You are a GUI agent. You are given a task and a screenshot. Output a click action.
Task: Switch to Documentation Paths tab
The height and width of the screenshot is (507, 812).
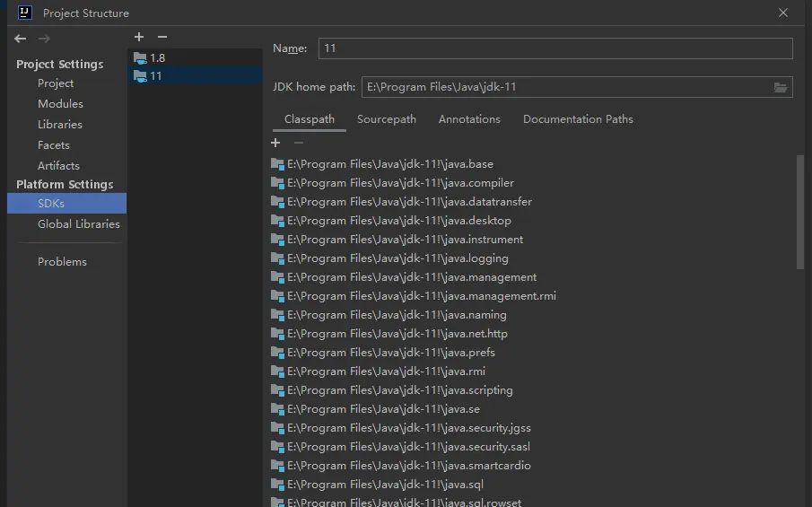pos(578,119)
